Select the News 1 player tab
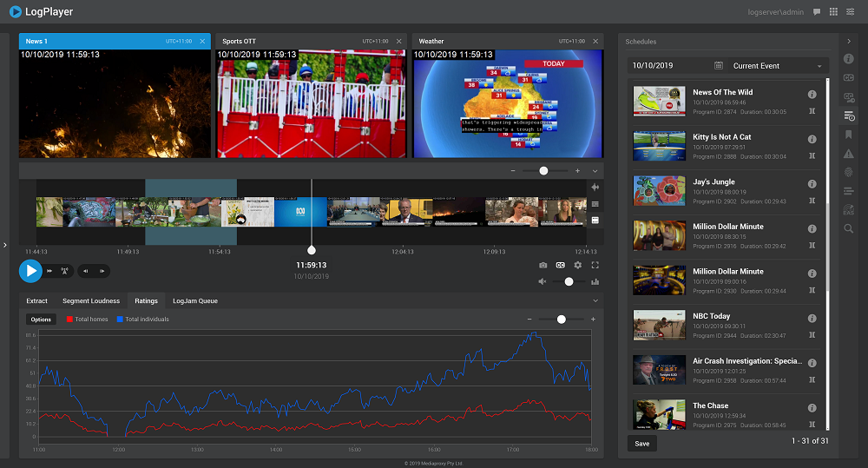Viewport: 868px width, 468px height. click(115, 41)
